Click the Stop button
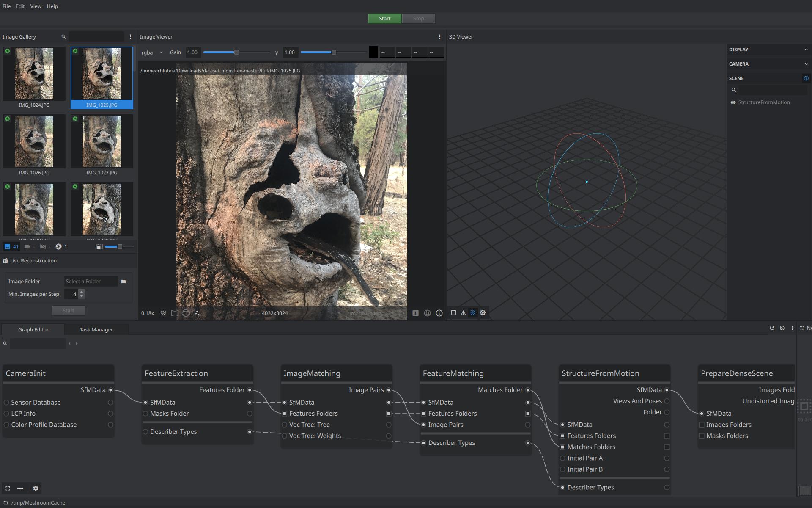This screenshot has height=508, width=812. click(x=418, y=19)
